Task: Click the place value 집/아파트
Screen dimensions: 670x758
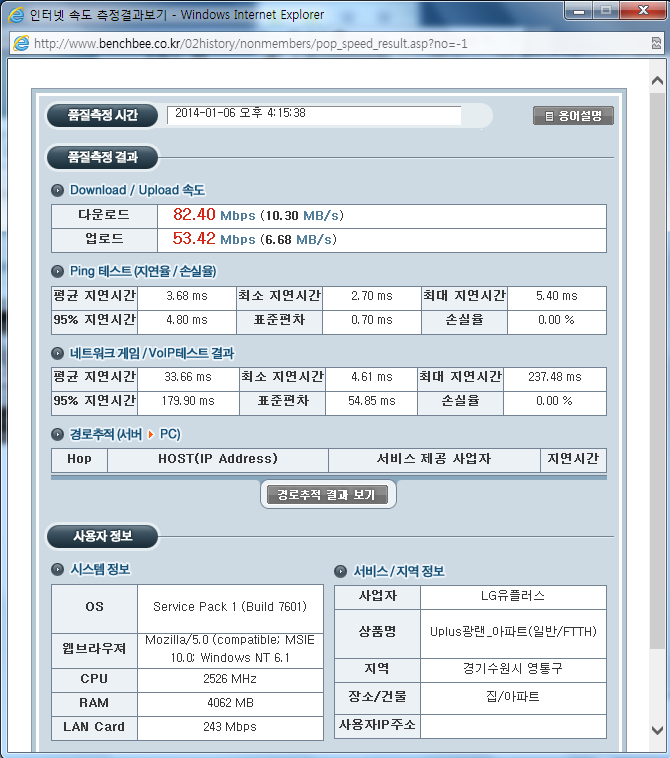Action: (x=513, y=697)
